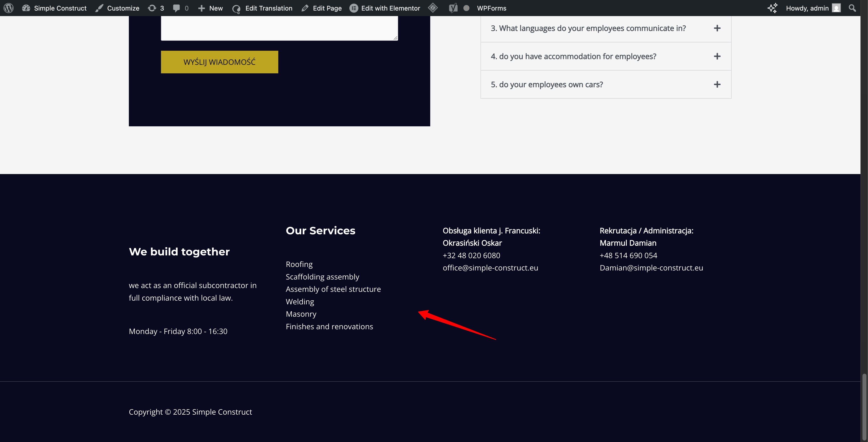Click plus icon on languages question
Screen dimensions: 868x442
pos(717,28)
